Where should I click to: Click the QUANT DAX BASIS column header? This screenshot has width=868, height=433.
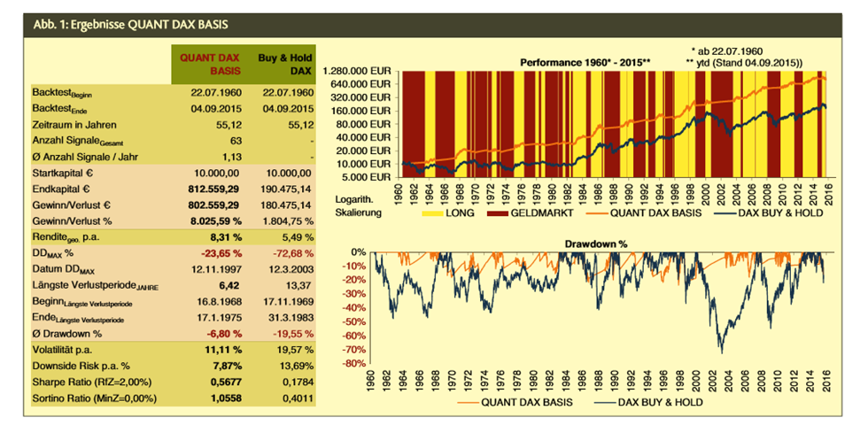(x=207, y=62)
